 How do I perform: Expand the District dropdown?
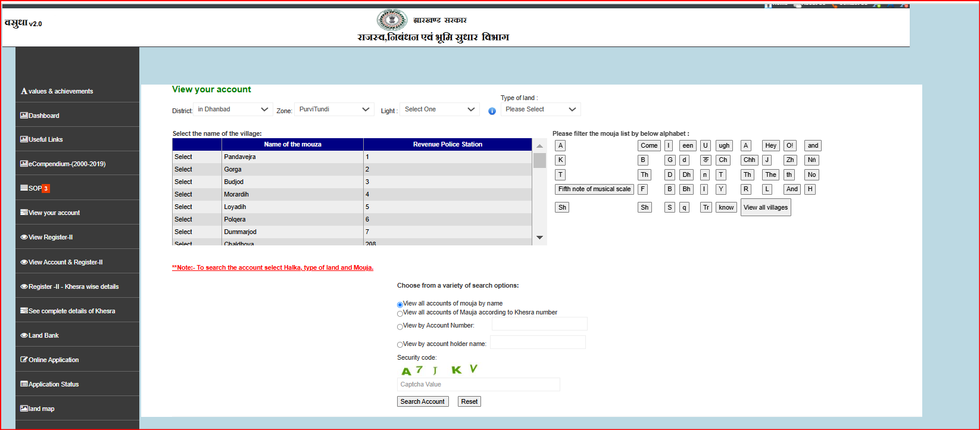point(233,110)
